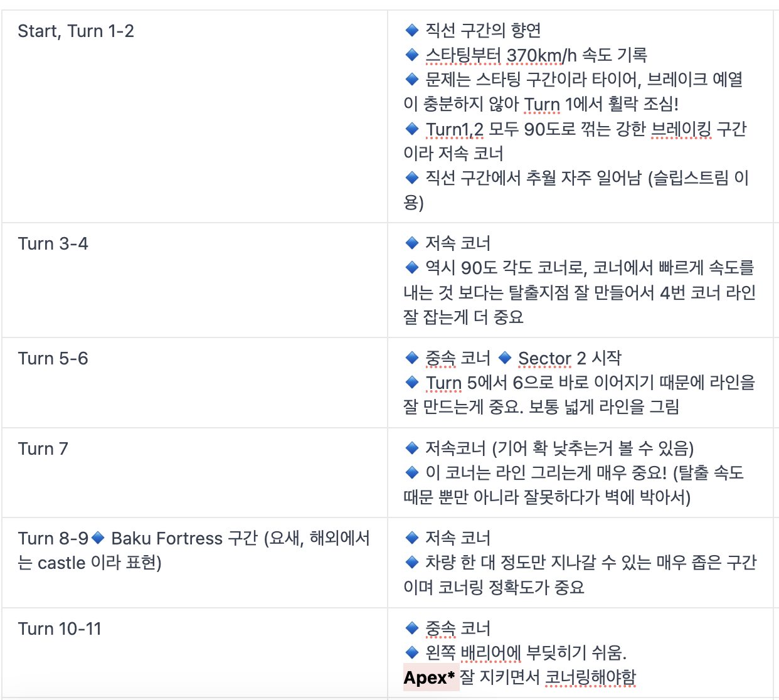This screenshot has width=779, height=700.
Task: Click the diamond bullet before "역시 90도 각도"
Action: click(x=412, y=268)
